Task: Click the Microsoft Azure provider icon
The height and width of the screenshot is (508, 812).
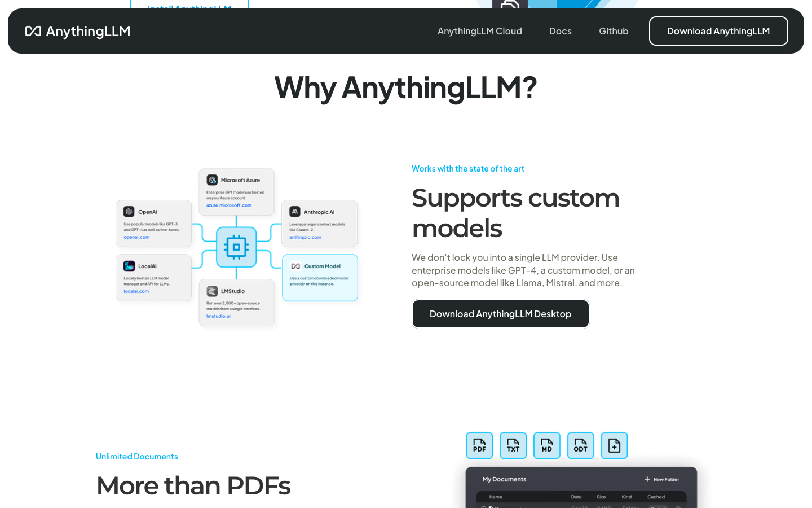Action: tap(212, 180)
